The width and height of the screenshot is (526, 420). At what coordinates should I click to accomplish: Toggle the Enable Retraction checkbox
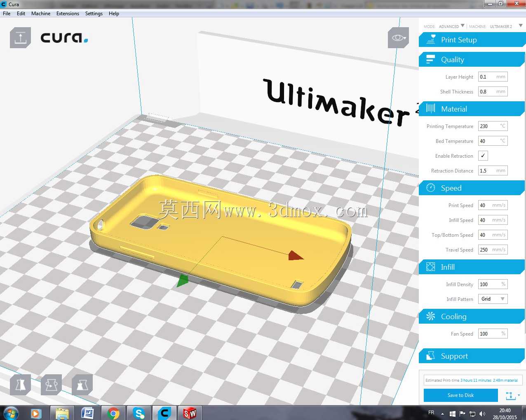coord(483,156)
